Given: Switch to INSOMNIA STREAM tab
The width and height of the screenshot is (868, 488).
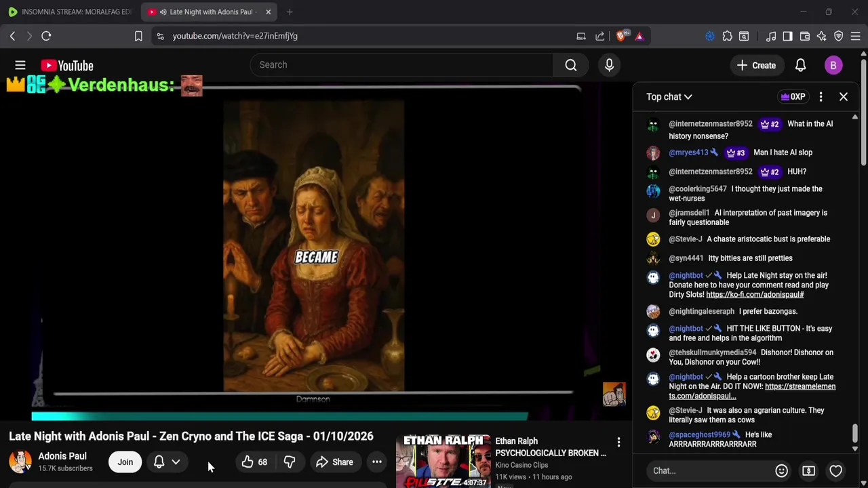Looking at the screenshot, I should pos(71,12).
